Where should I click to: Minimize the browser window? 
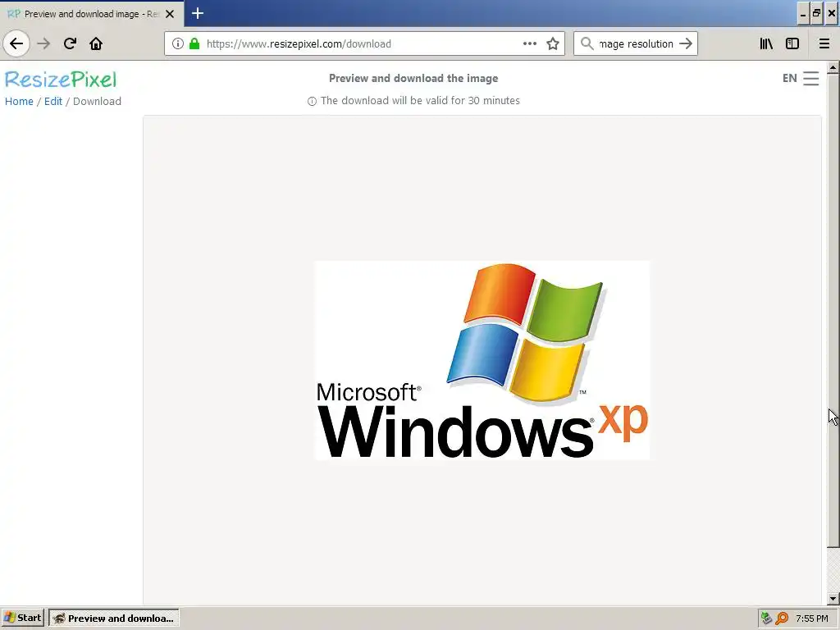pos(802,15)
